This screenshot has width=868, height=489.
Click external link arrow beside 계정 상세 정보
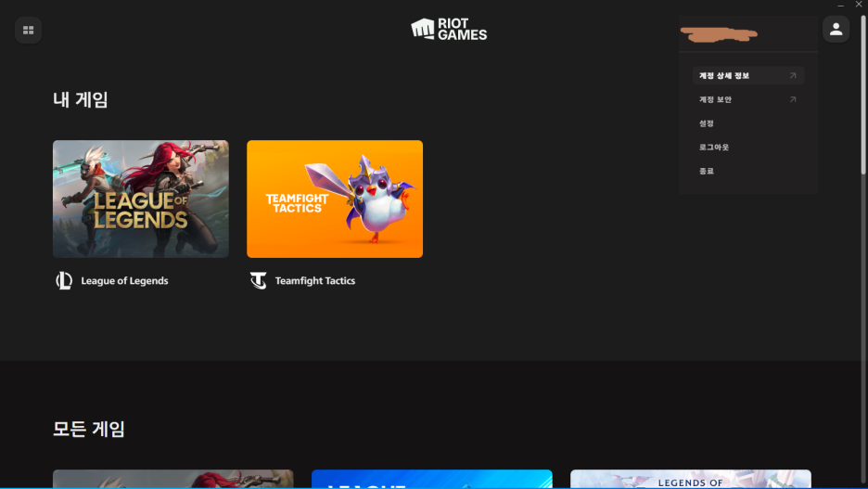(793, 76)
